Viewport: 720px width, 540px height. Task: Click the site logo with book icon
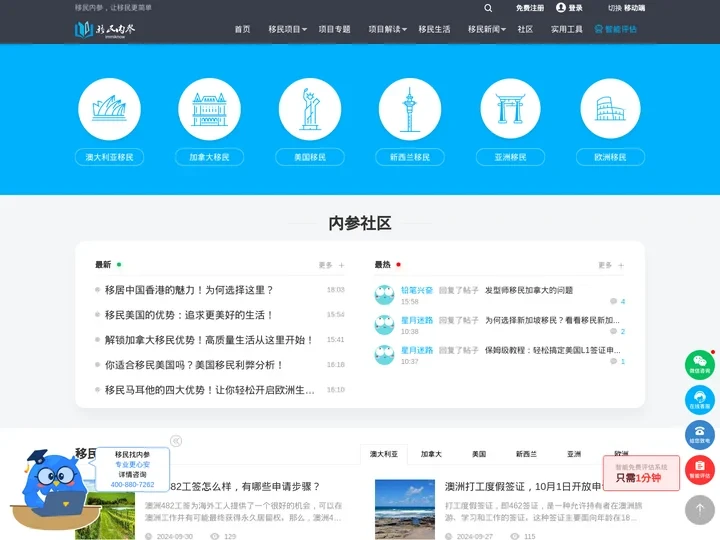click(105, 29)
